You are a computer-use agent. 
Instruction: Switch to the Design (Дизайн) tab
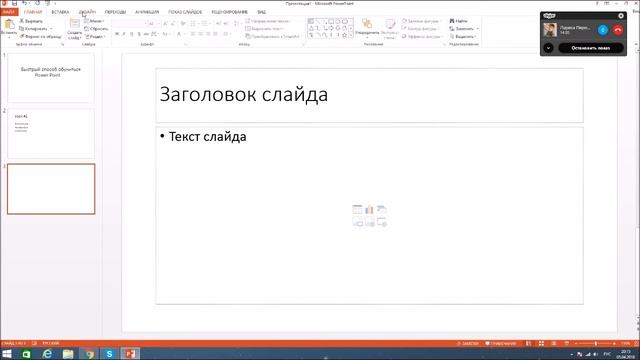tap(87, 12)
